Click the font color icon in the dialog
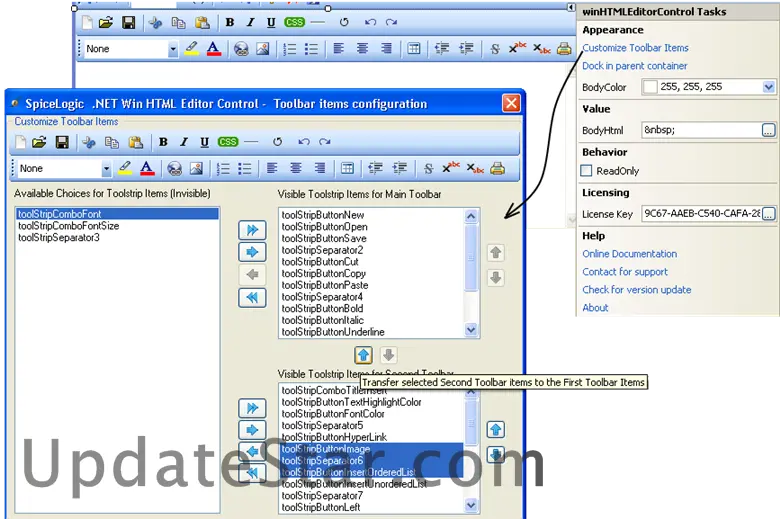The width and height of the screenshot is (780, 519). click(147, 168)
